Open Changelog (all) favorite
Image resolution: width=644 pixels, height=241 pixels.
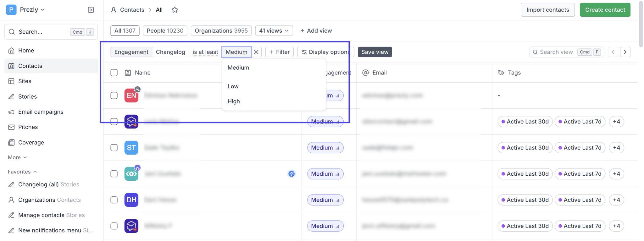coord(51,184)
